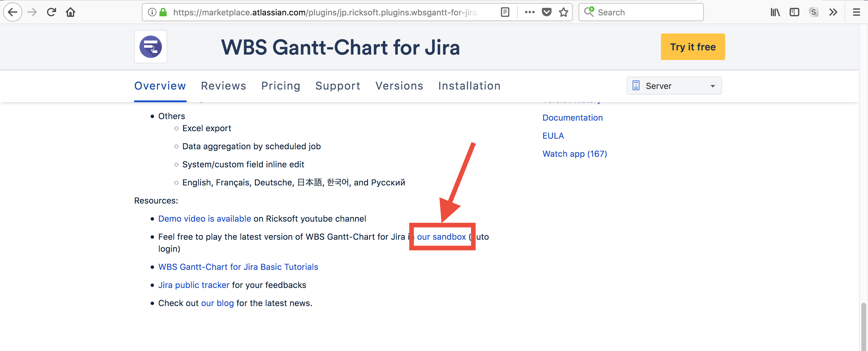Open the our blog link
Screen dimensions: 868x351
tap(217, 303)
